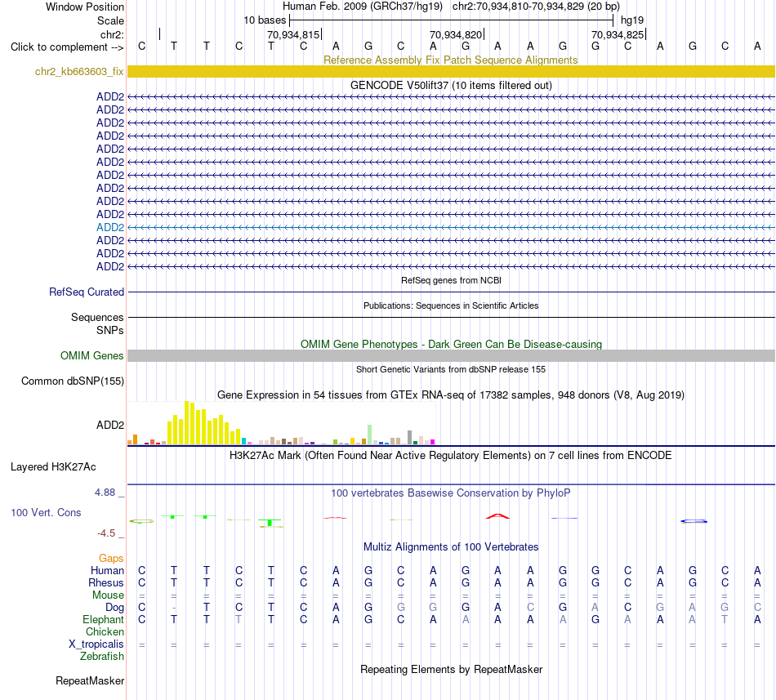The width and height of the screenshot is (776, 700).
Task: Click the 4.88 PhyloP upper limit value
Action: pos(105,493)
